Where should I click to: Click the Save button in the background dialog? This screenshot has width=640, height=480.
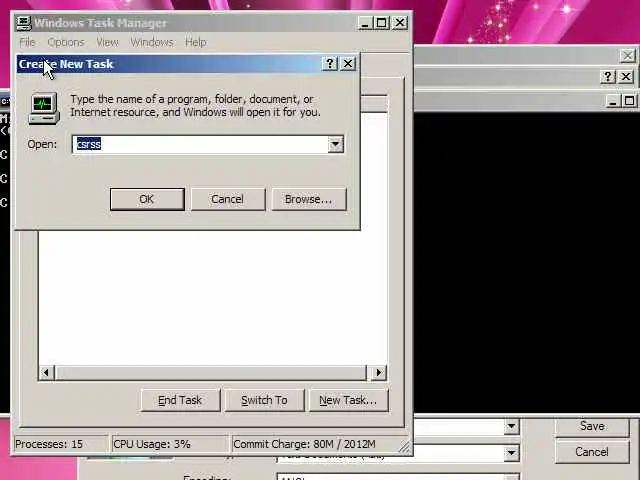tap(592, 426)
